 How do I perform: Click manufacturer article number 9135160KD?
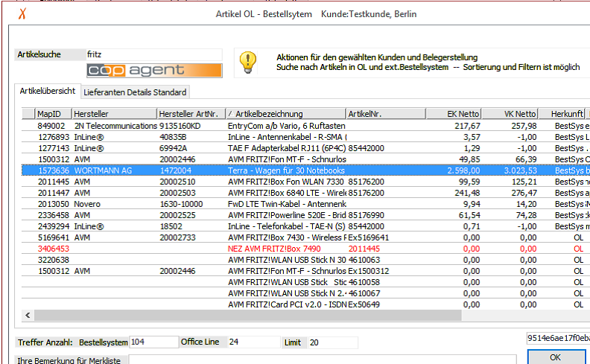point(180,126)
